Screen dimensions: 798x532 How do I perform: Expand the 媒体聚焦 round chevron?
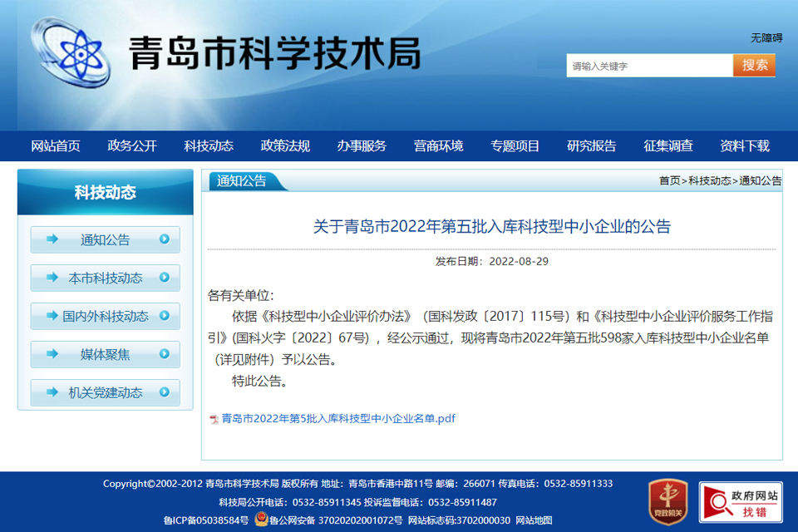[165, 353]
